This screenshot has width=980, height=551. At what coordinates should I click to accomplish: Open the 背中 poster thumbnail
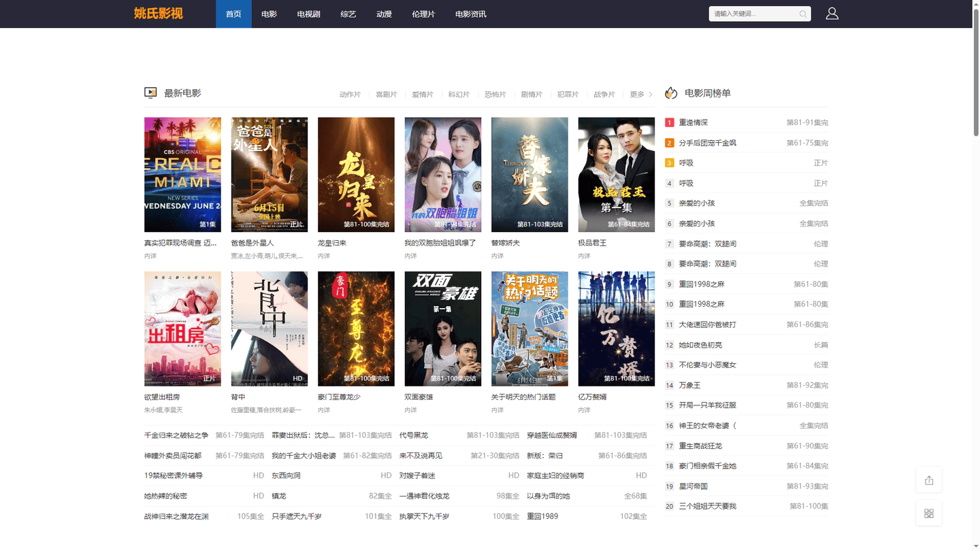tap(269, 329)
